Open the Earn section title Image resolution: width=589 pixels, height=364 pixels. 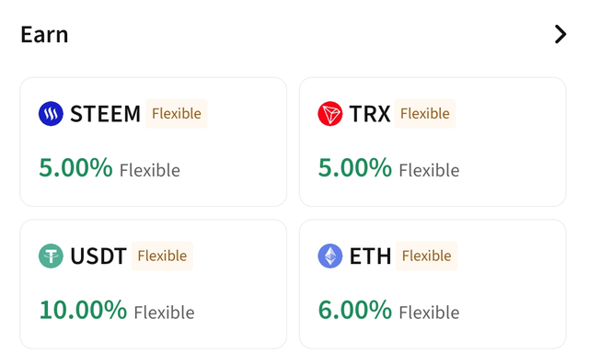click(x=44, y=35)
